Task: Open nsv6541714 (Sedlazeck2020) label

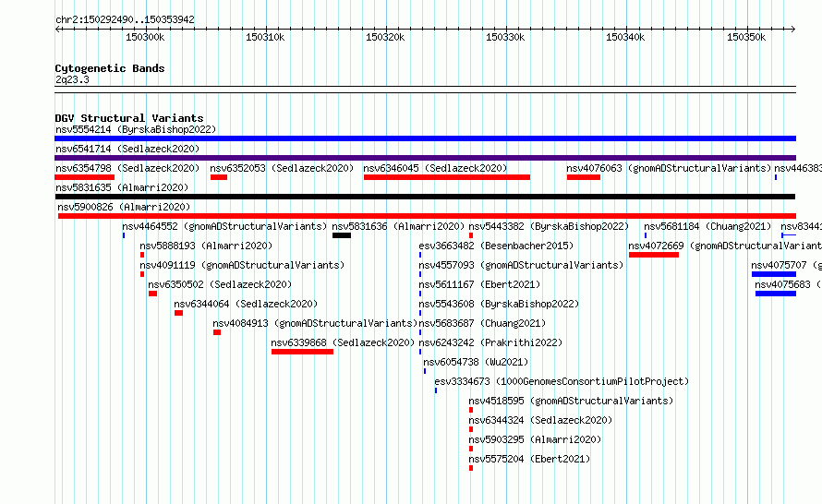Action: (x=127, y=149)
